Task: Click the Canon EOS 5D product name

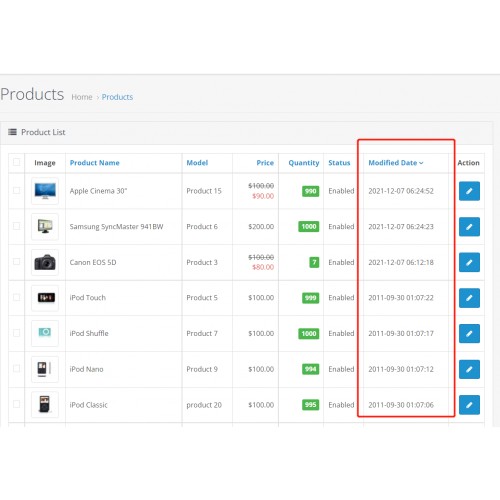Action: (93, 262)
